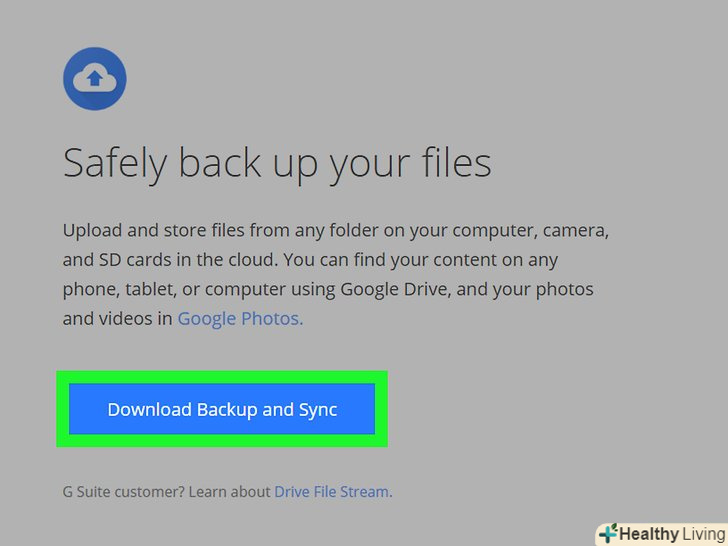The height and width of the screenshot is (546, 728).
Task: Click the word 'videos' in the paragraph
Action: 126,319
